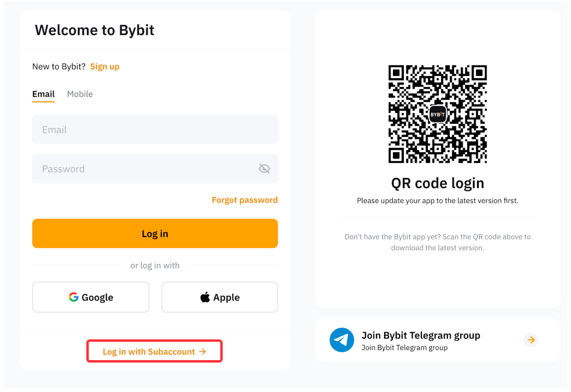Click the Apple logo icon
This screenshot has width=571, height=392.
click(x=205, y=297)
